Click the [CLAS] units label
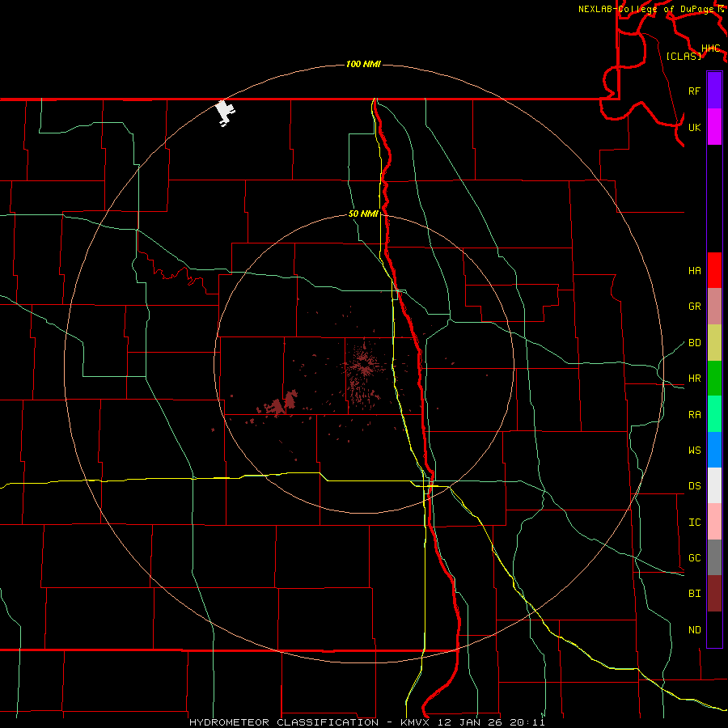This screenshot has height=728, width=728. pyautogui.click(x=684, y=56)
